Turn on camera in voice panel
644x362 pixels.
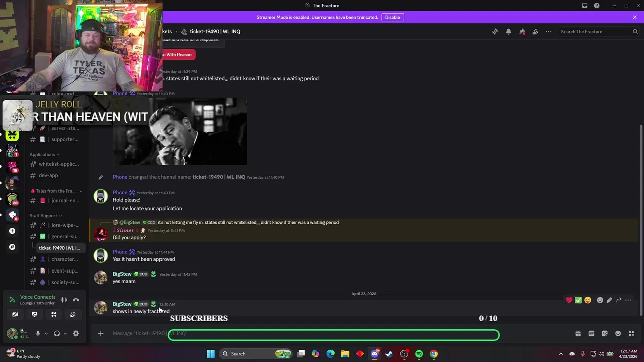15,315
